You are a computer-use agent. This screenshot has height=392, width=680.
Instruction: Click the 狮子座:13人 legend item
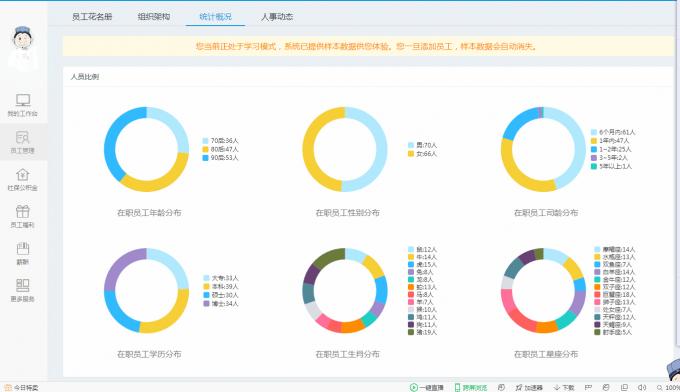pyautogui.click(x=615, y=302)
